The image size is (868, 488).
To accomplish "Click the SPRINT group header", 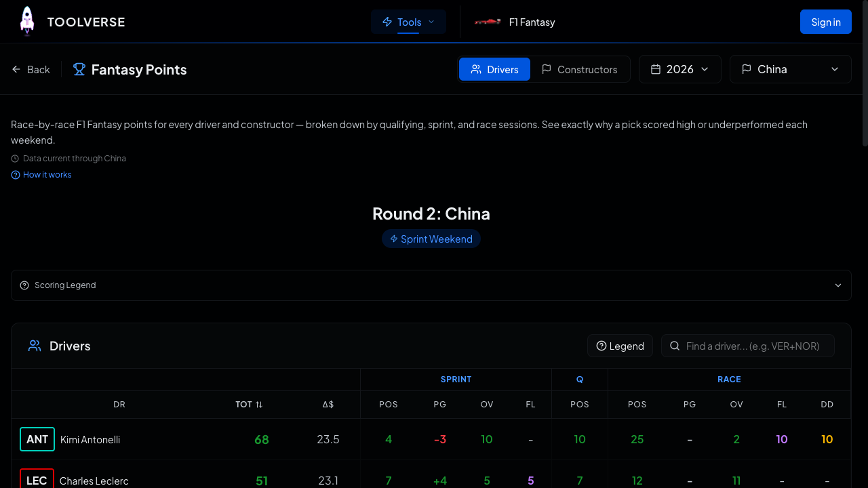I will [456, 380].
